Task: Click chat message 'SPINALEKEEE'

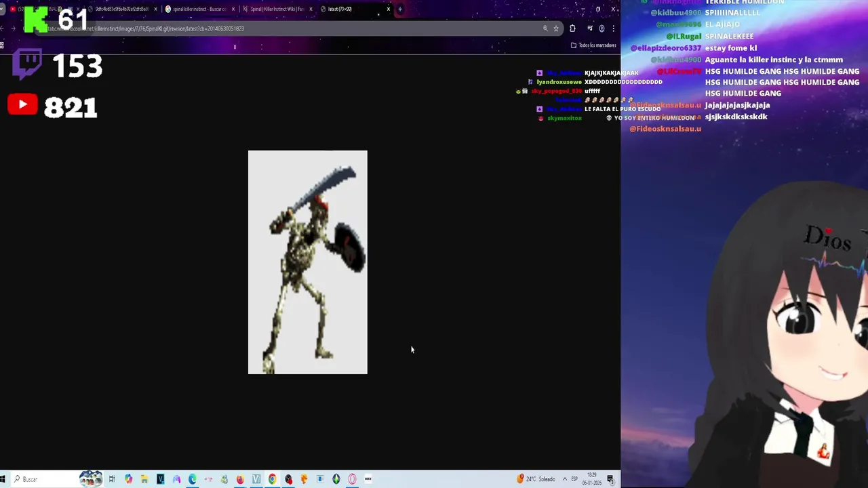Action: 730,37
